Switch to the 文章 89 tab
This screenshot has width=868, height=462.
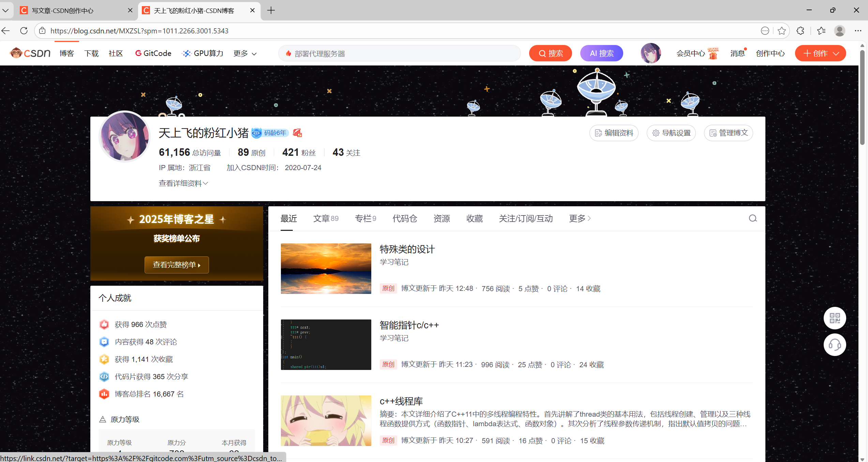point(326,219)
